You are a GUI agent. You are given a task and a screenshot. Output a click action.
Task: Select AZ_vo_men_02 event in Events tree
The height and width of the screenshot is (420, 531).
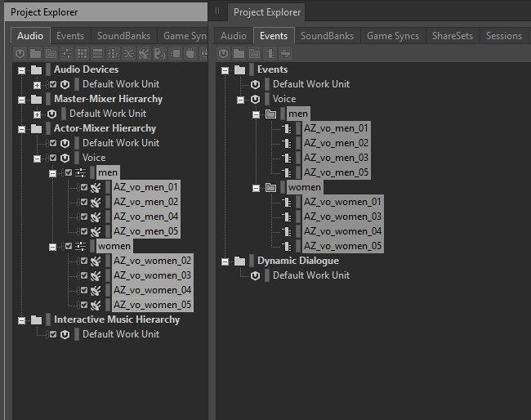(x=336, y=143)
